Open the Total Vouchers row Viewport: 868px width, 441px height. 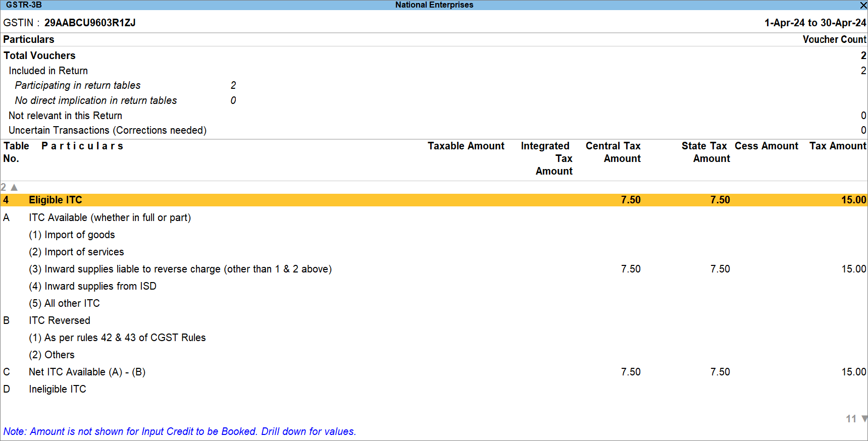(x=39, y=56)
